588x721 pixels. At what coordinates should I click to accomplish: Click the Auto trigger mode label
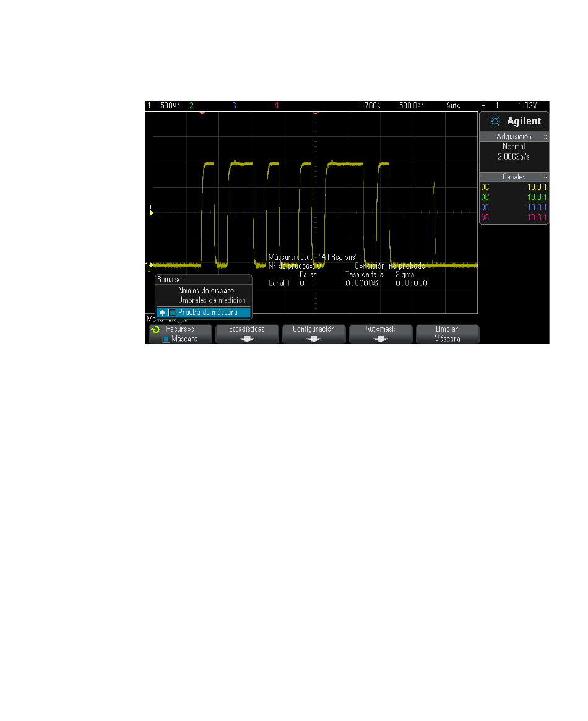tap(453, 105)
